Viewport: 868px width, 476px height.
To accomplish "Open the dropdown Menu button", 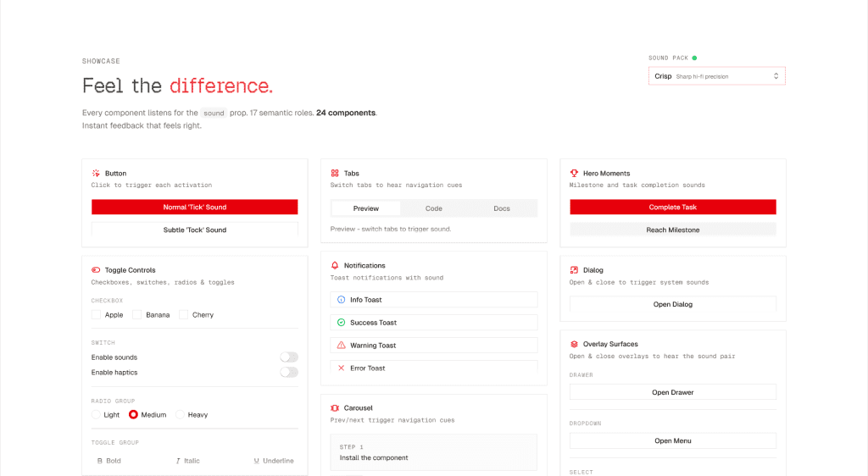I will point(672,440).
